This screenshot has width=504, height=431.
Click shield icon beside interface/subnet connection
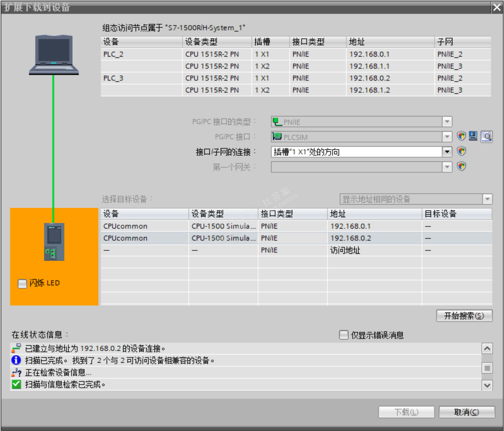(x=461, y=151)
